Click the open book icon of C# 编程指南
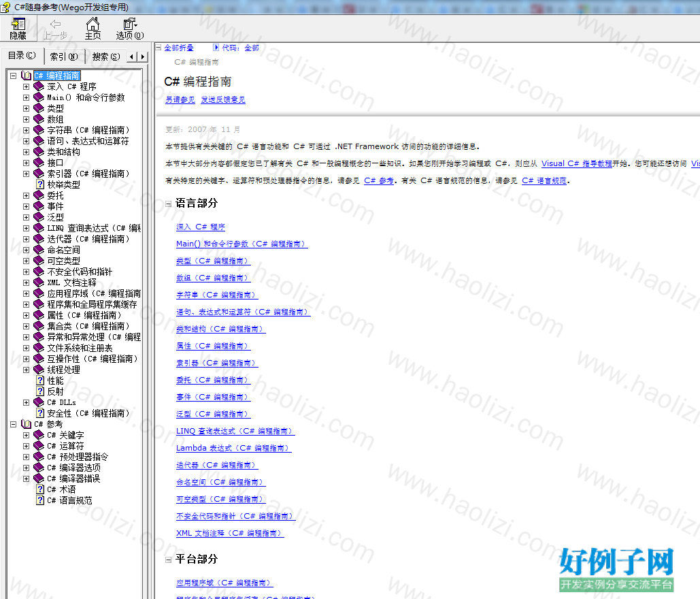 [x=27, y=76]
